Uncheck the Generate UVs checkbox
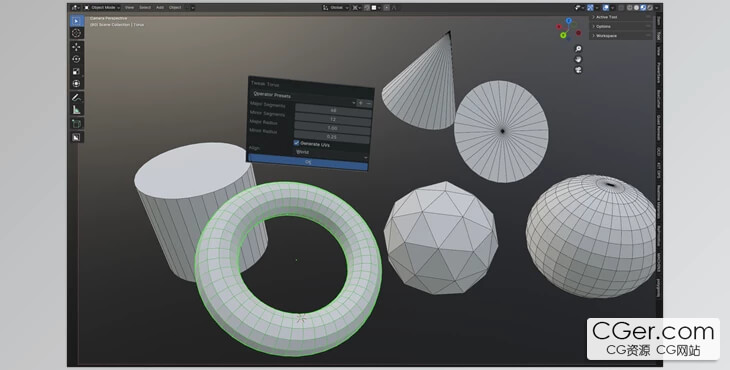This screenshot has width=730, height=370. point(297,143)
